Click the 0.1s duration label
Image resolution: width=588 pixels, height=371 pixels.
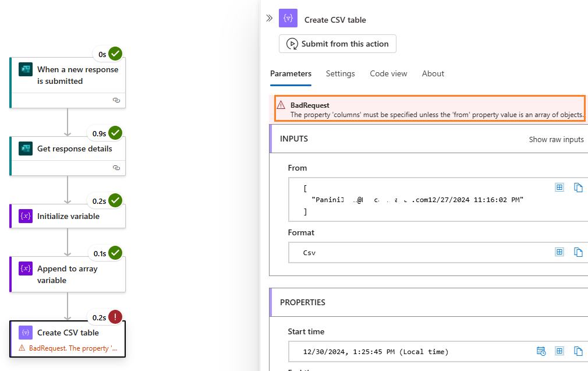(100, 253)
